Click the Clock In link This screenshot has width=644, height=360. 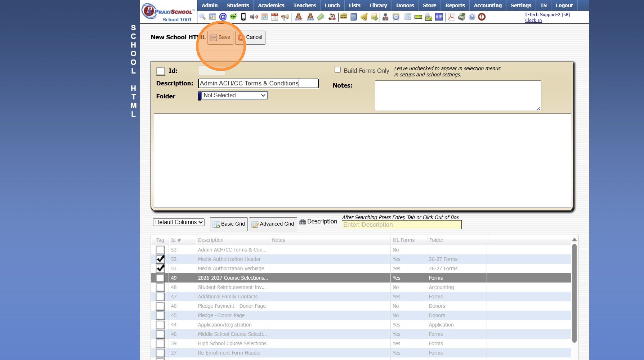tap(533, 21)
